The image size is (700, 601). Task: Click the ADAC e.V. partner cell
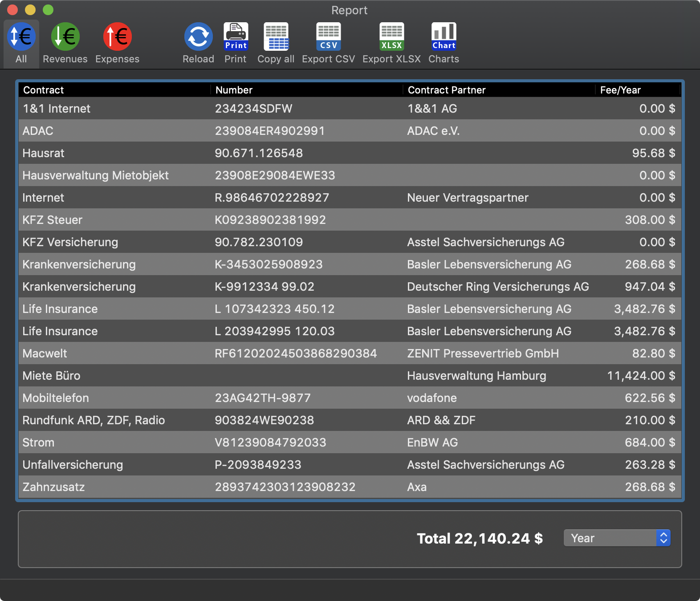click(x=433, y=131)
